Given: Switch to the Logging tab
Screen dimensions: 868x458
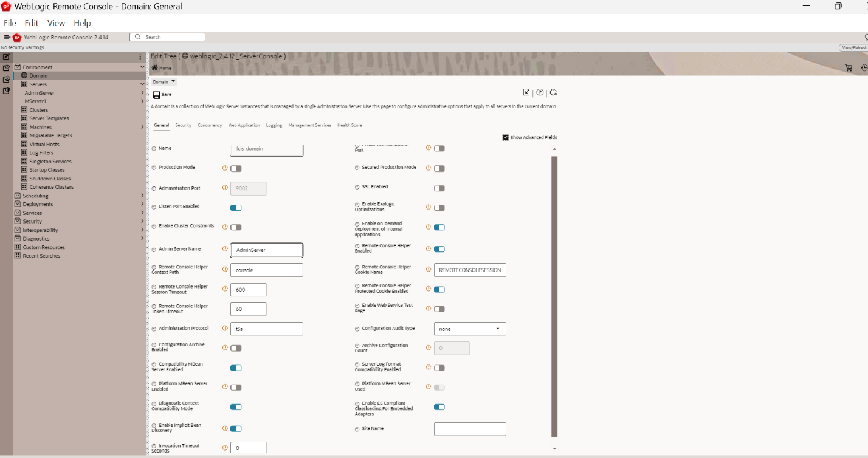Looking at the screenshot, I should click(274, 125).
